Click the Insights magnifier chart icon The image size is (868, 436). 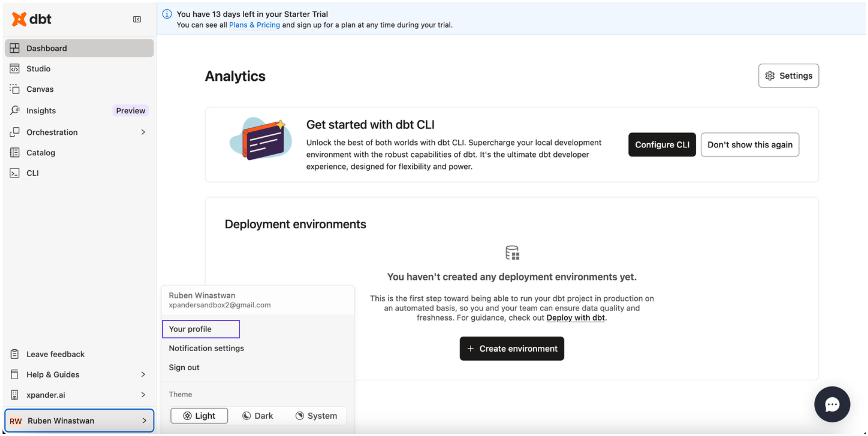(15, 110)
